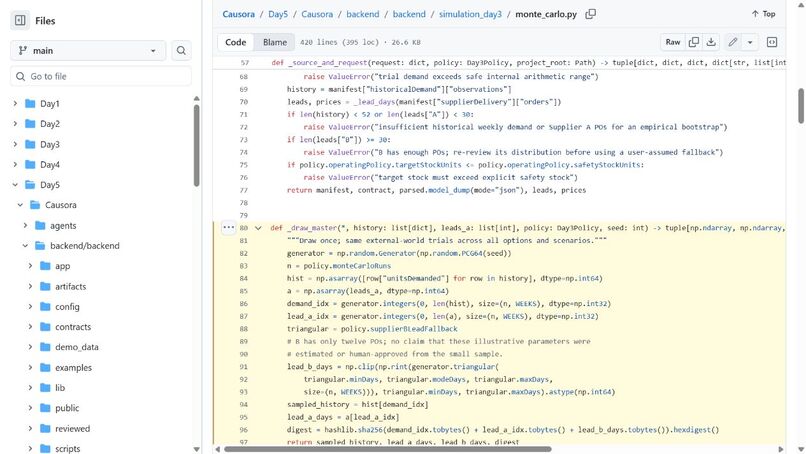
Task: Expand the demo_data folder chevron
Action: tap(30, 347)
